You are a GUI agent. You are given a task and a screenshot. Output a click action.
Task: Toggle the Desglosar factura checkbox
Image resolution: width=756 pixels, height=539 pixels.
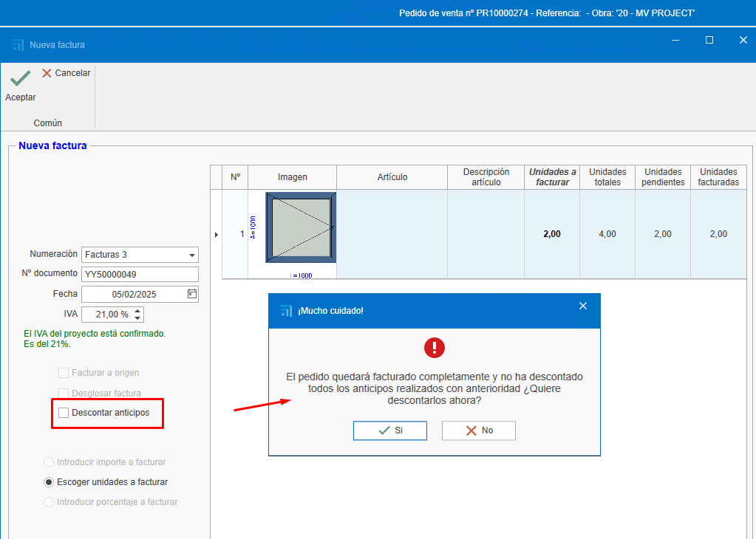(x=64, y=393)
